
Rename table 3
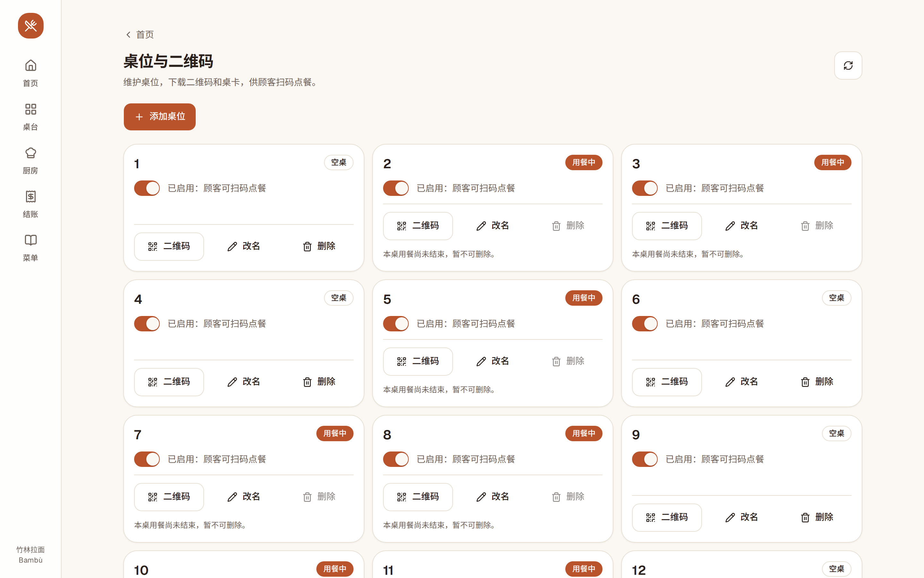(741, 226)
